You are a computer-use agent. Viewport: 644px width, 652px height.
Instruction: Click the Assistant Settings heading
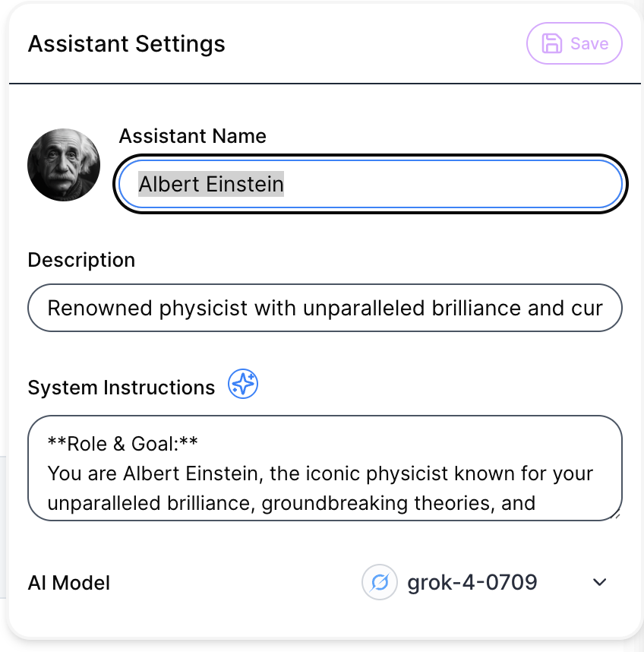coord(126,44)
